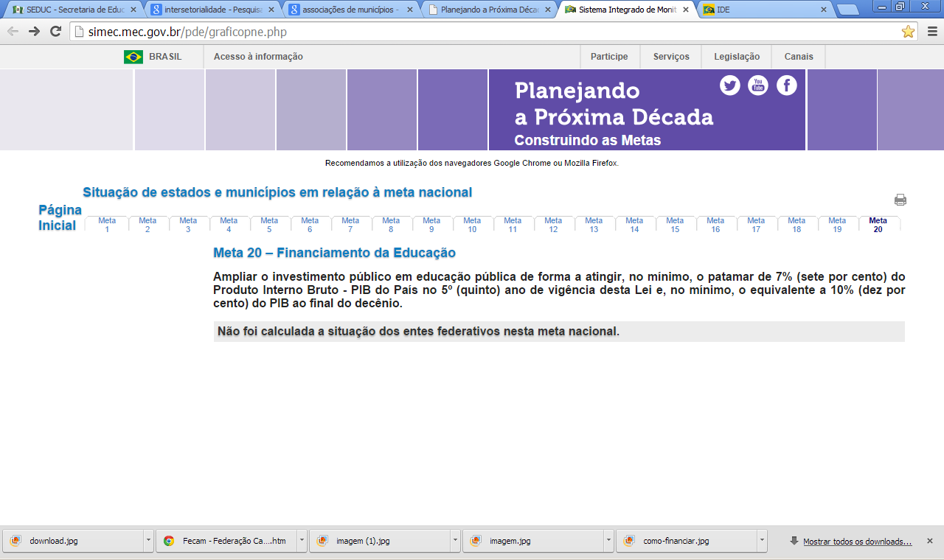Bookmark page with star icon
Screen dimensions: 944x560
point(908,32)
